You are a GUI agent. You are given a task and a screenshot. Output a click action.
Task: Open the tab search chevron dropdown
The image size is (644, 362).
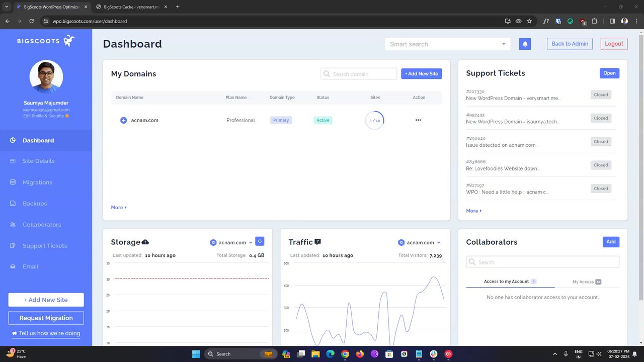pos(7,7)
